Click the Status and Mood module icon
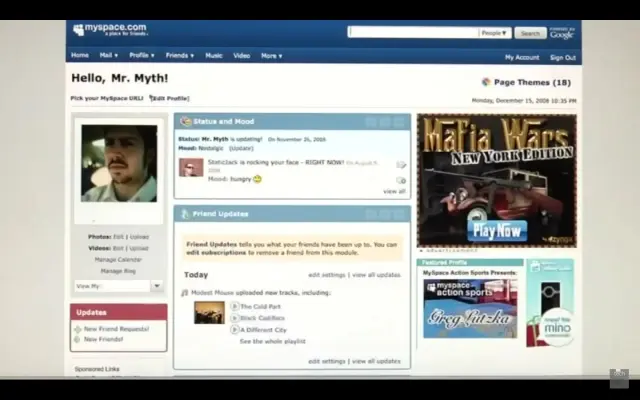Screen dimensions: 640x400 click(185, 121)
